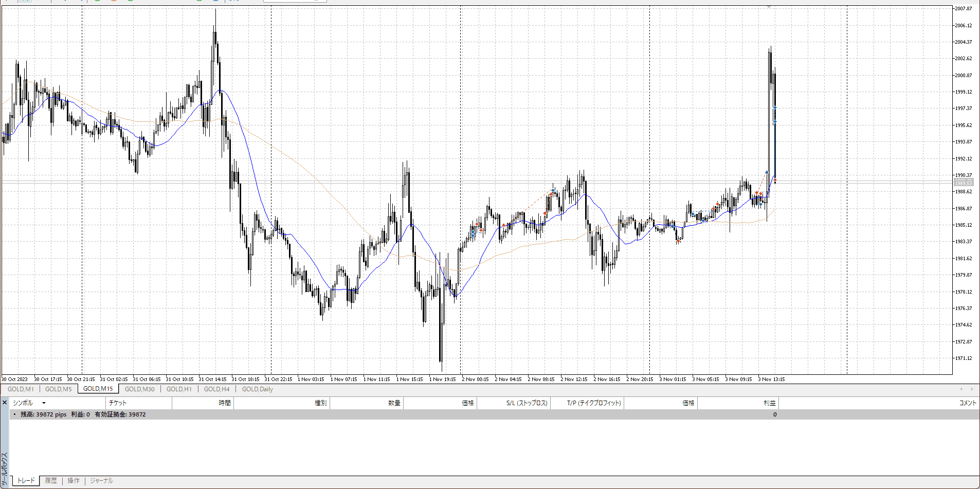Viewport: 980px width, 489px height.
Task: Open the GOLD,H1 chart tab
Action: [x=179, y=389]
